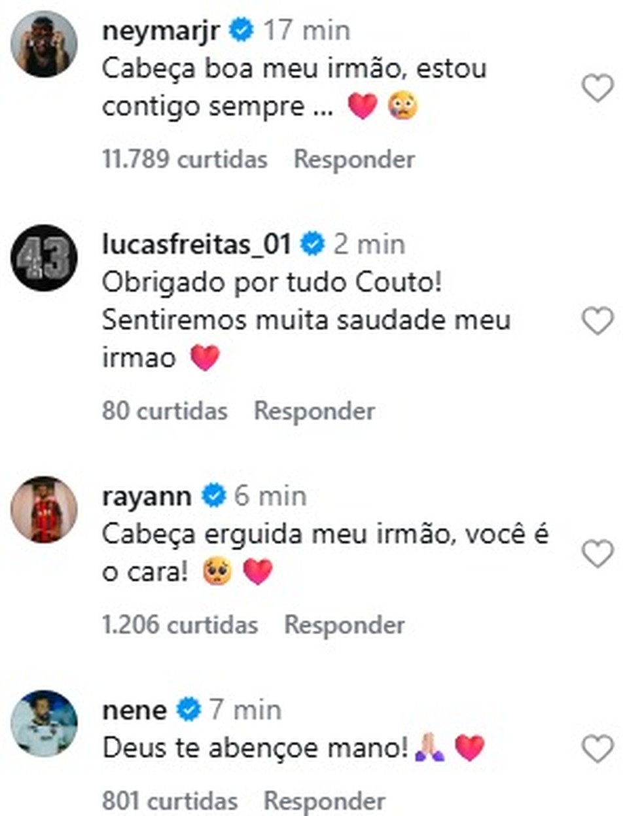Click the rayann username
Viewport: 644px width, 816px height.
pos(147,495)
